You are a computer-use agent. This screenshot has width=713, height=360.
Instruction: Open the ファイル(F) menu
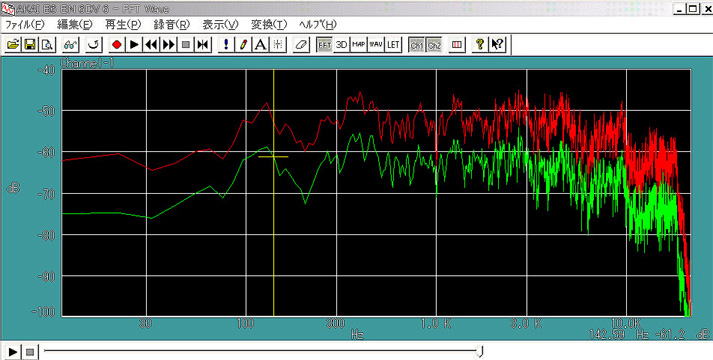(x=25, y=24)
